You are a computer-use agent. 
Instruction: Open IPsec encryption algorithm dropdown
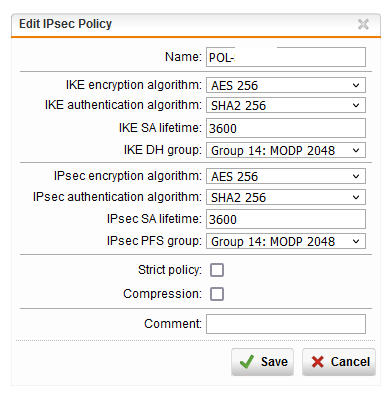(x=286, y=176)
